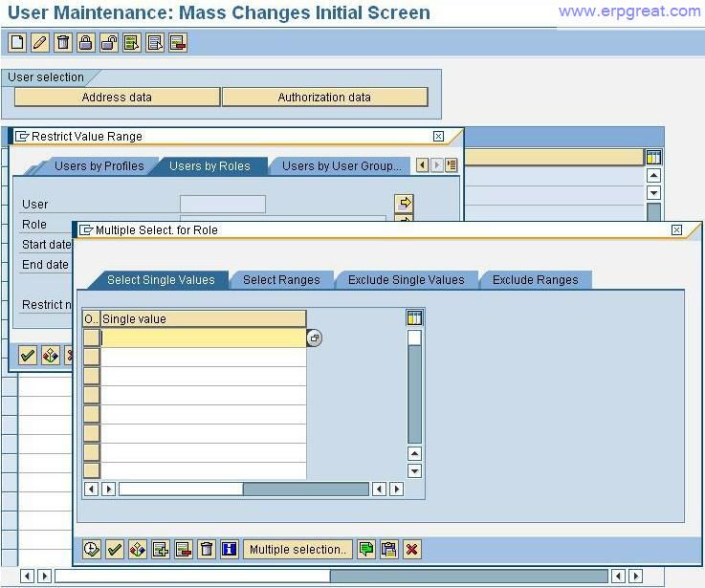Switch to the Users by User Group tab

click(x=341, y=166)
